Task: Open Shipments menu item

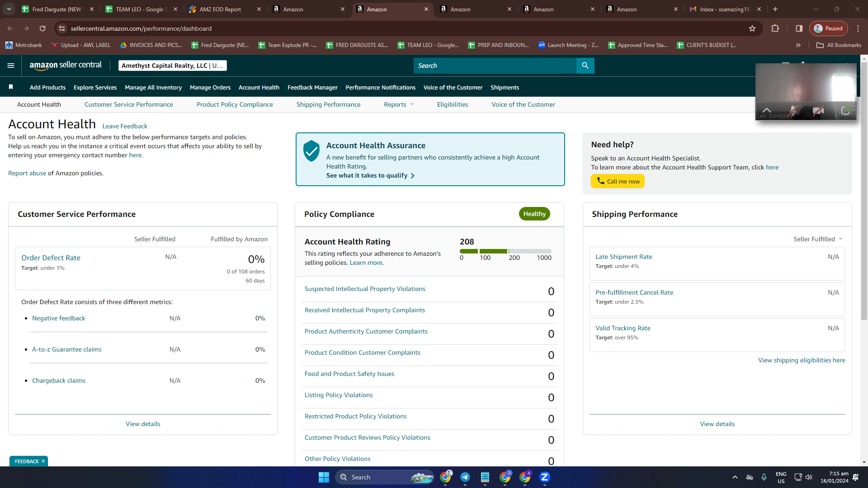Action: tap(505, 87)
